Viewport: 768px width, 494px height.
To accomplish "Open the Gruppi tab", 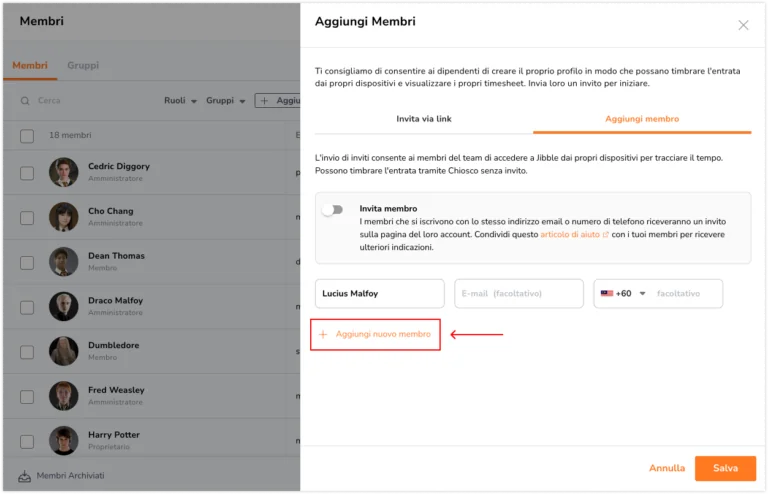I will 83,65.
